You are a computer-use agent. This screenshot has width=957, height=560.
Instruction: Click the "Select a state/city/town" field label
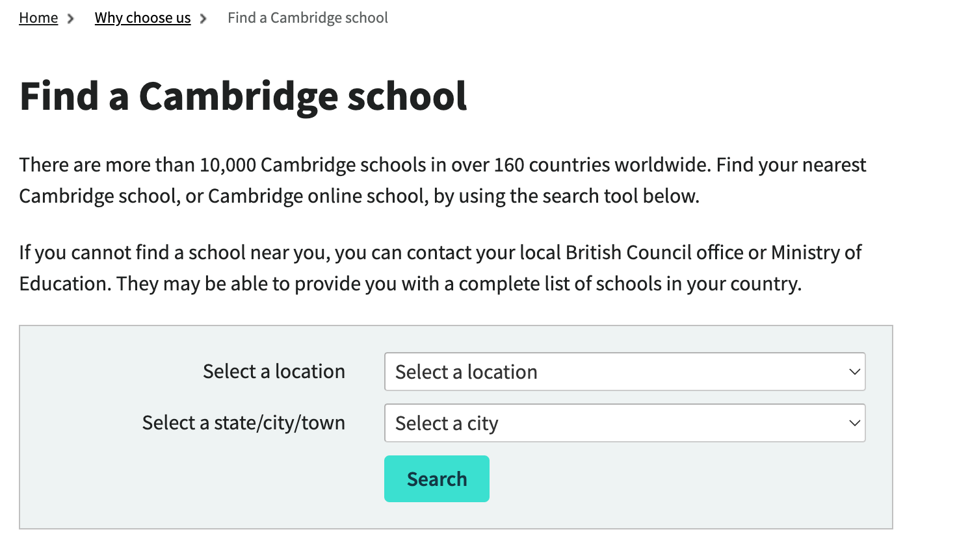tap(243, 423)
